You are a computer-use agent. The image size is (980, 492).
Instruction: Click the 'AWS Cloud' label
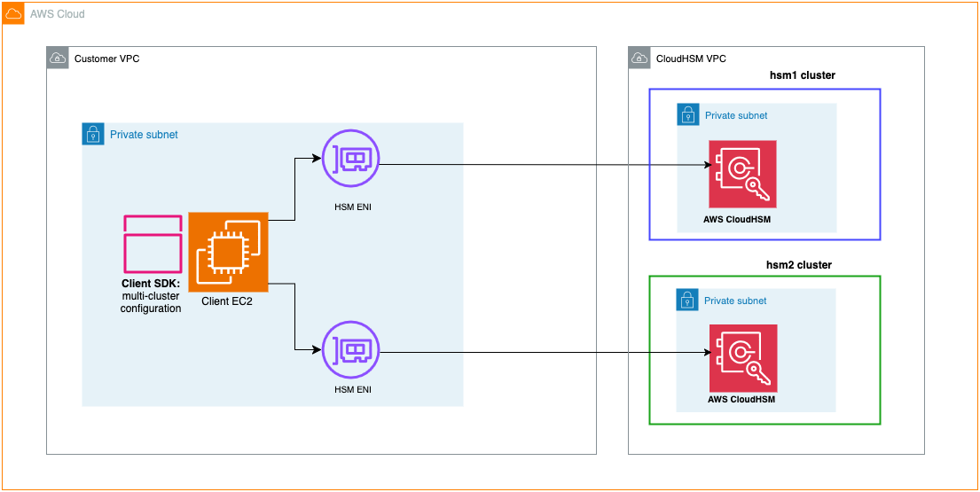coord(58,13)
